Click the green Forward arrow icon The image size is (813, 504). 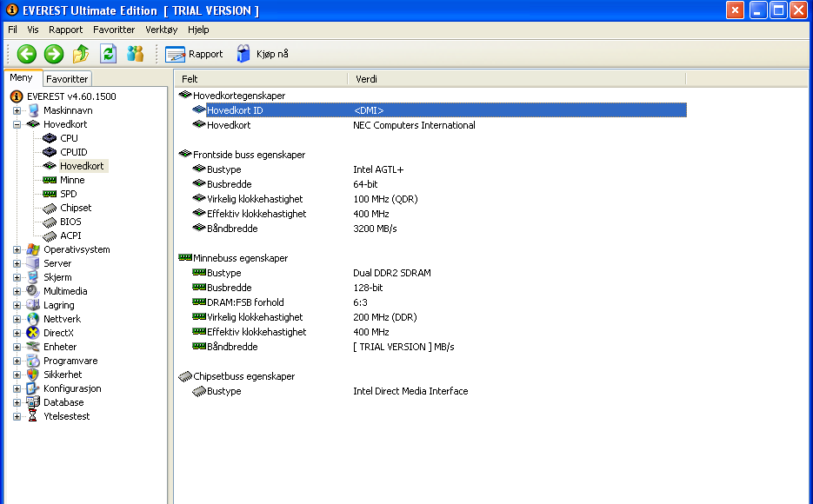[54, 54]
